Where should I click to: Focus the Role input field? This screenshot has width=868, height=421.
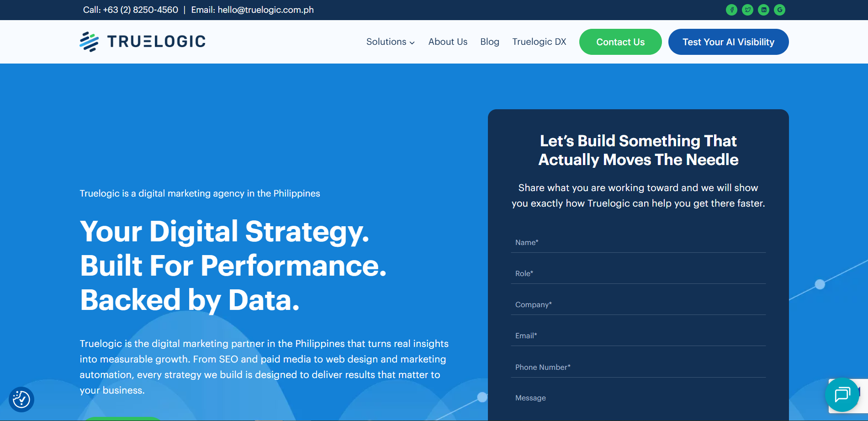[x=638, y=274]
